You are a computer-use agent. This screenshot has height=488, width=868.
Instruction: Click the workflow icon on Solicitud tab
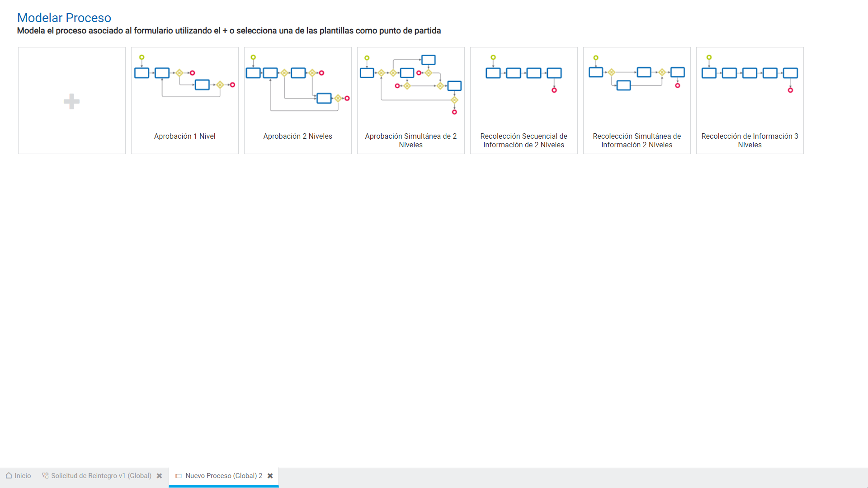[x=45, y=476]
